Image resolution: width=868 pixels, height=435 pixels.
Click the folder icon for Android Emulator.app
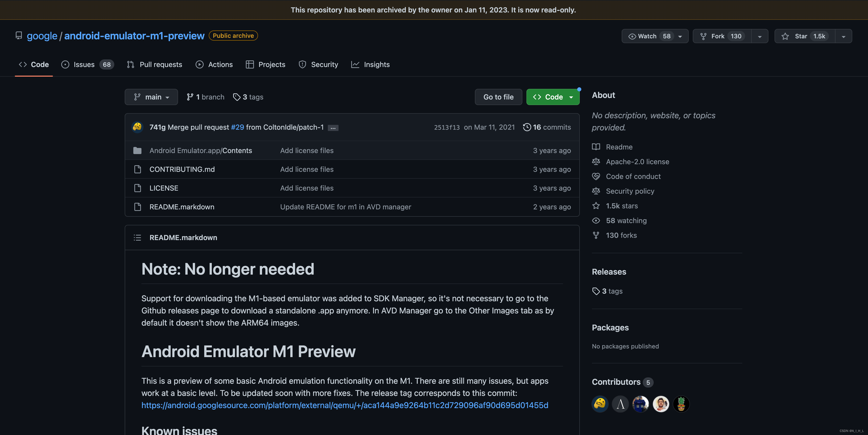click(x=137, y=150)
